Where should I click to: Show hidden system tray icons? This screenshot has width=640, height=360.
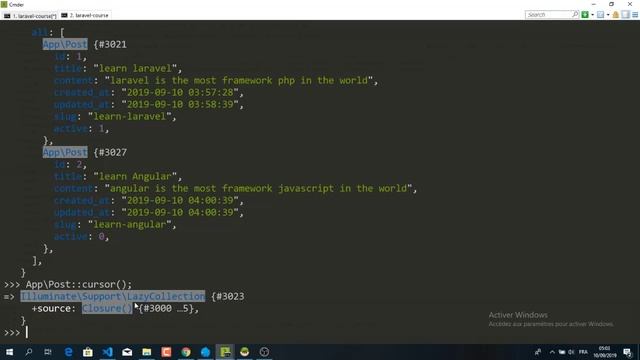552,352
